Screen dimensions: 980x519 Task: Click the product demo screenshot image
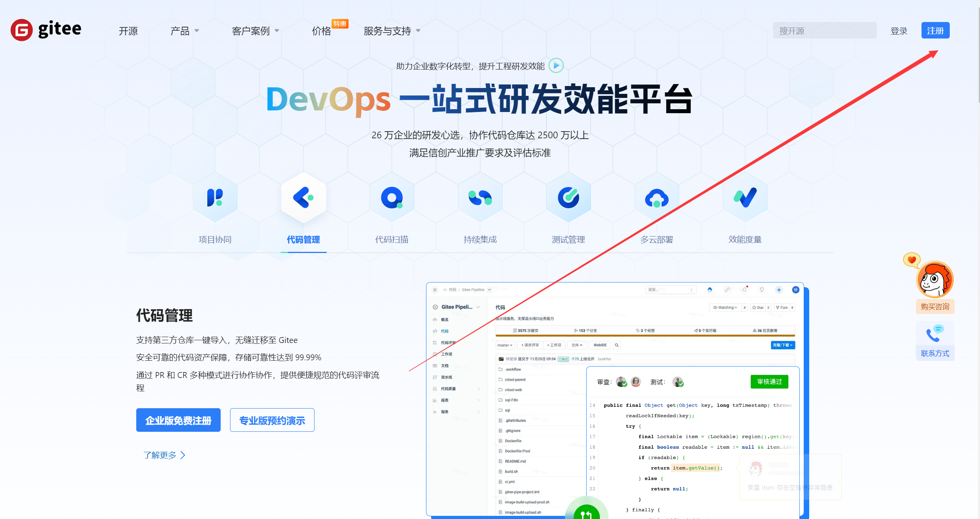click(617, 400)
